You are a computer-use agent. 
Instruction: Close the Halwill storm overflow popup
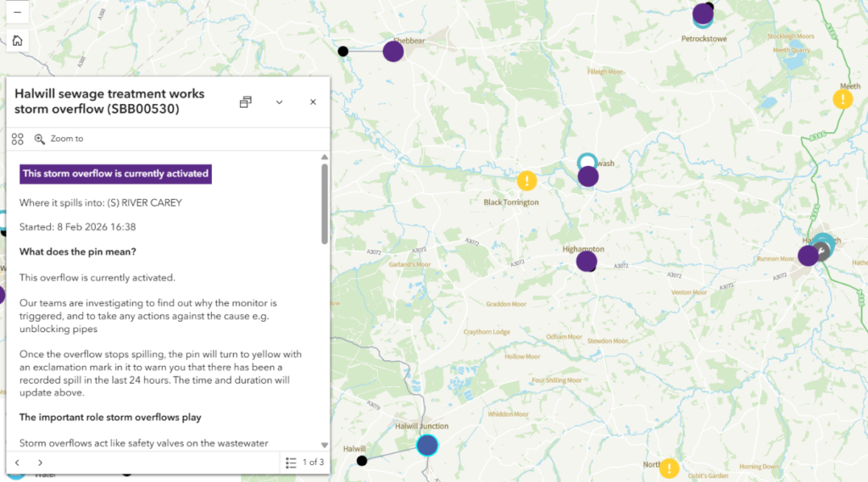click(313, 102)
